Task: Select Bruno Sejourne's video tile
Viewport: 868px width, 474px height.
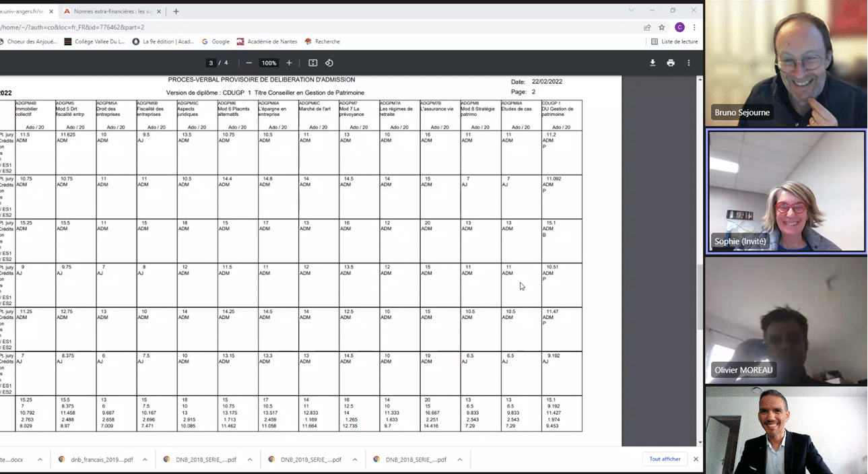Action: (786, 63)
